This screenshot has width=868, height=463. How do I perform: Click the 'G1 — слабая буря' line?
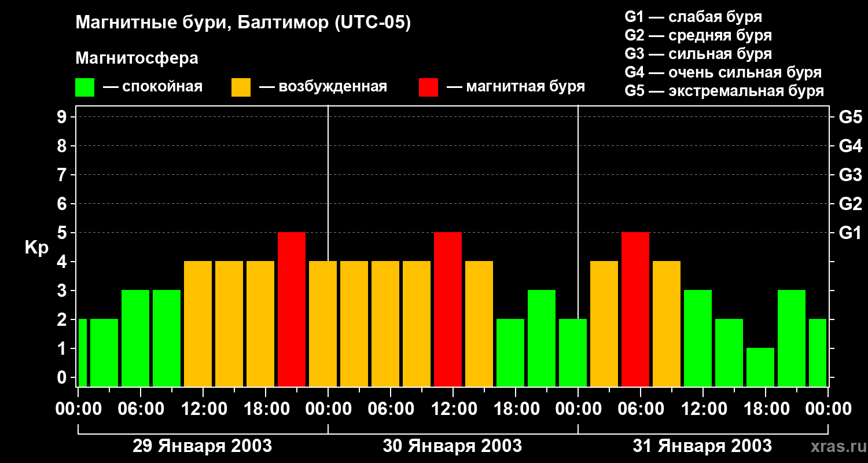(x=693, y=16)
